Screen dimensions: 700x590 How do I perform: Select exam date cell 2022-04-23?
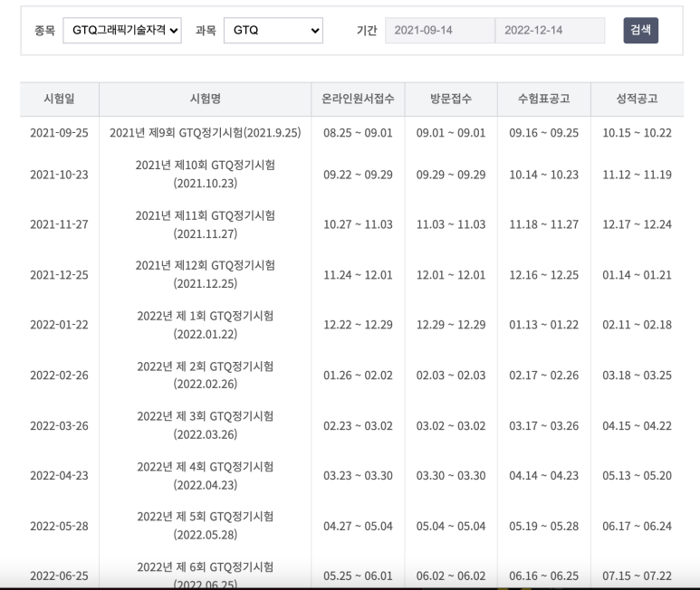coord(59,476)
